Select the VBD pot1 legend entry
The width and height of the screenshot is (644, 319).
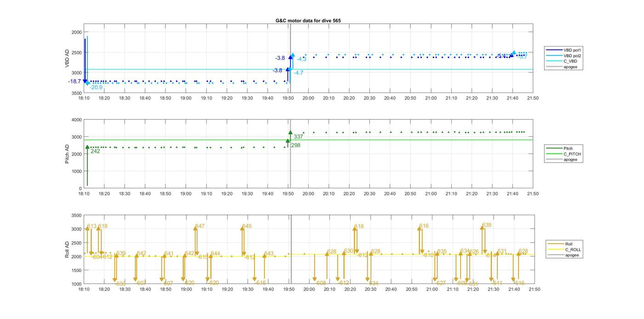[564, 50]
